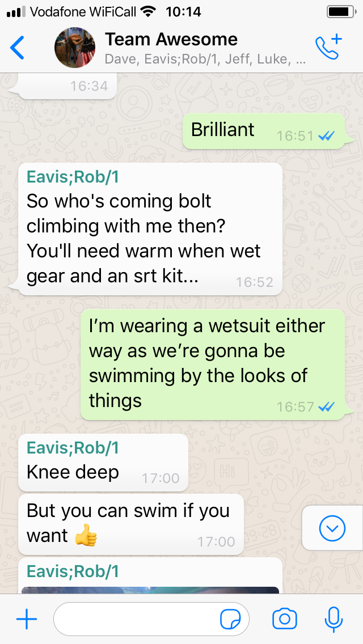Select the bolt climbing message bubble
This screenshot has width=363, height=644.
[150, 229]
